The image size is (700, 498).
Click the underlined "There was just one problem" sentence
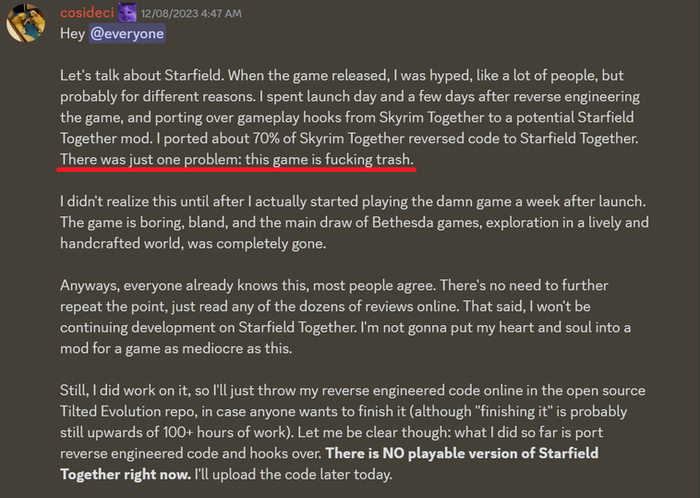pyautogui.click(x=161, y=160)
